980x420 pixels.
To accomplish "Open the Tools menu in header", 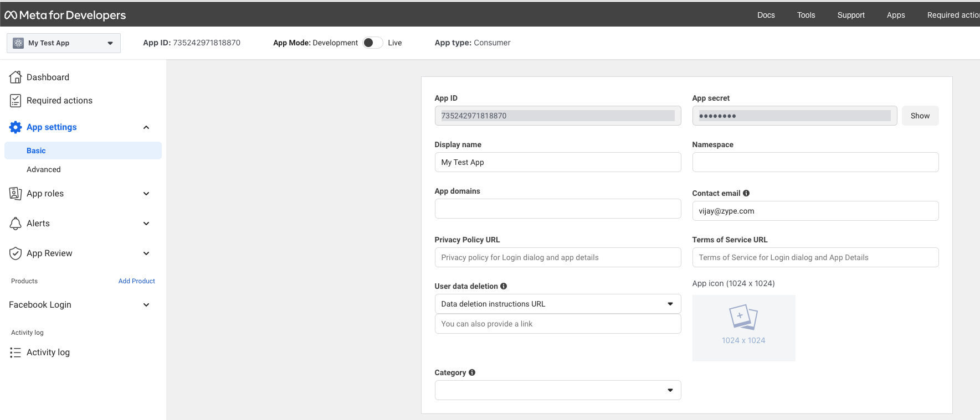I will (806, 15).
